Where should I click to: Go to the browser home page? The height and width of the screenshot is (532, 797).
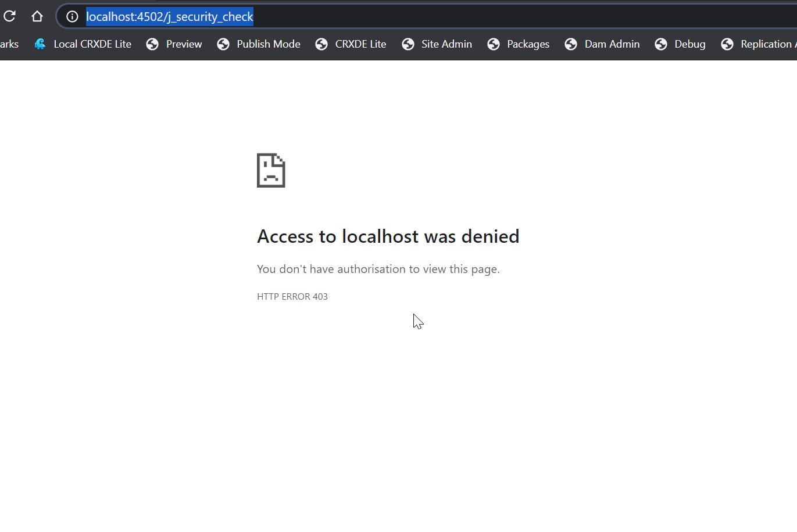pos(37,16)
